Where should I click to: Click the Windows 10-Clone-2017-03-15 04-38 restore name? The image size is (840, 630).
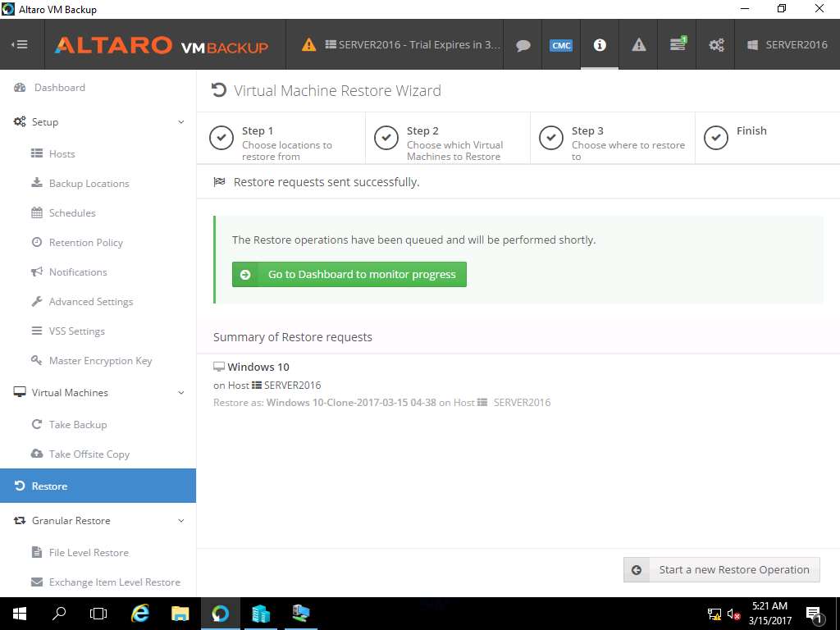pyautogui.click(x=351, y=402)
